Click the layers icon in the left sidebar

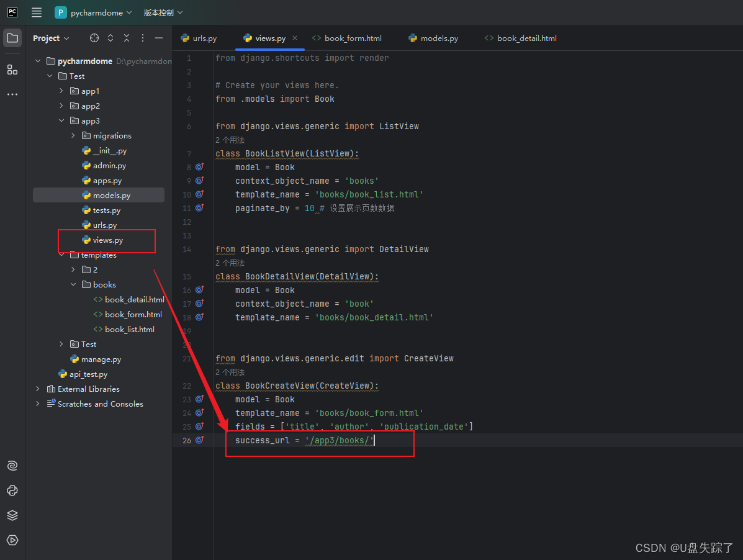pos(12,515)
